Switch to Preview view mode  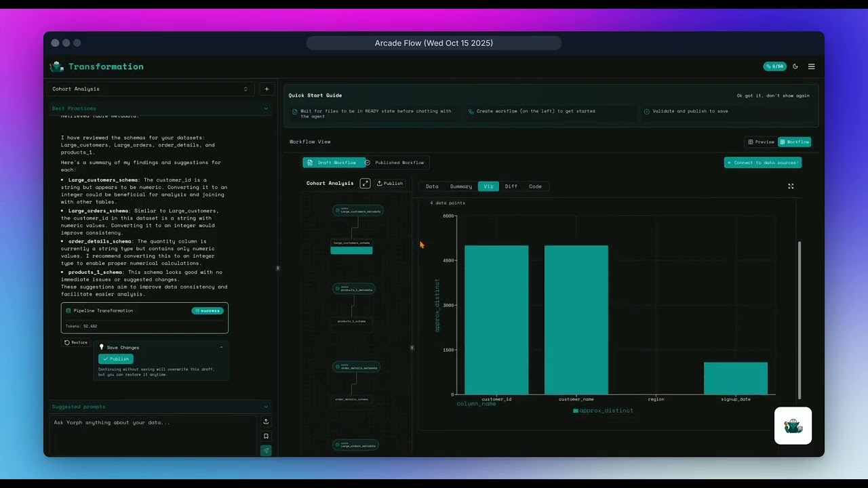click(761, 142)
